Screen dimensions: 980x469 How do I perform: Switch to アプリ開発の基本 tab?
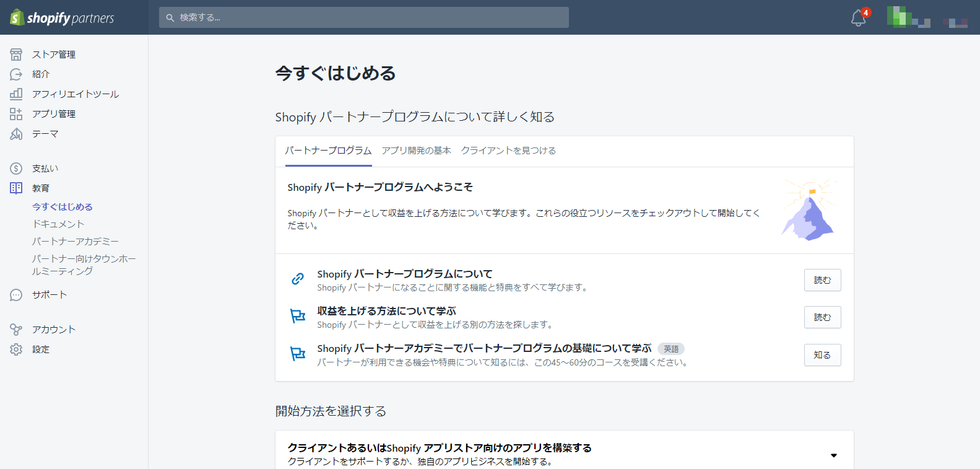coord(416,151)
